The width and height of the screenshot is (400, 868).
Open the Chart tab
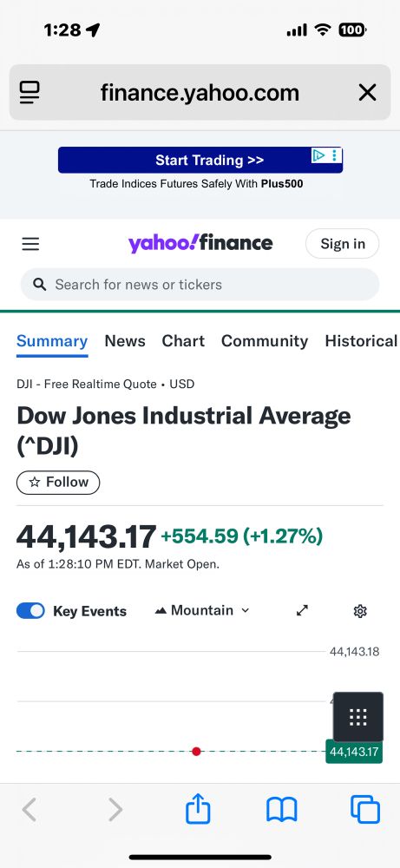(x=183, y=341)
